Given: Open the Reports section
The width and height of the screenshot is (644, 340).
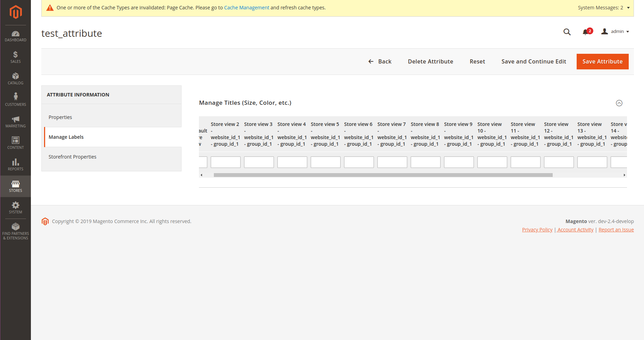Looking at the screenshot, I should [15, 164].
